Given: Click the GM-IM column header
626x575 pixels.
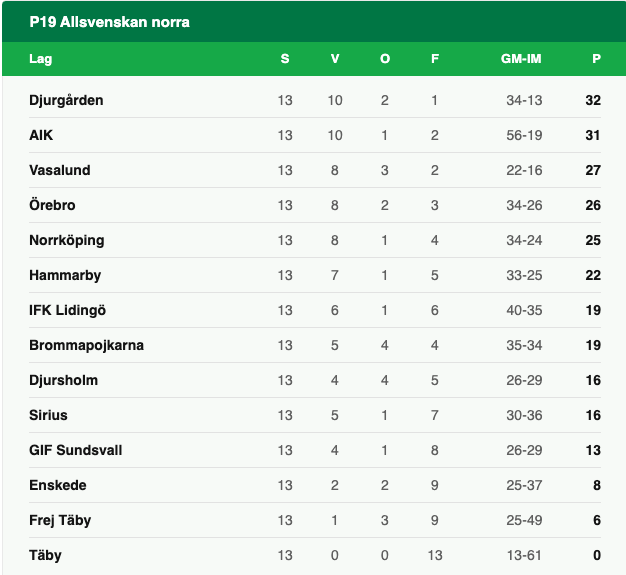Looking at the screenshot, I should coord(521,59).
